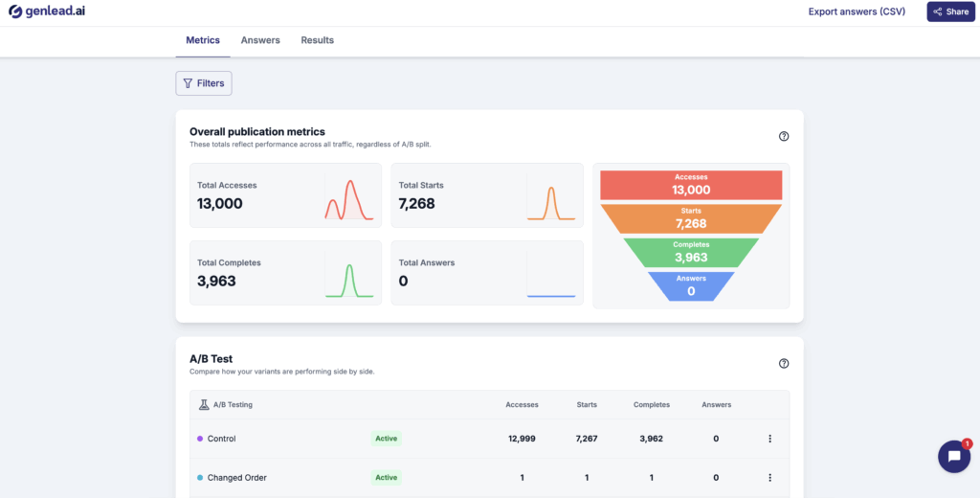Open the chat support bubble

pyautogui.click(x=953, y=457)
